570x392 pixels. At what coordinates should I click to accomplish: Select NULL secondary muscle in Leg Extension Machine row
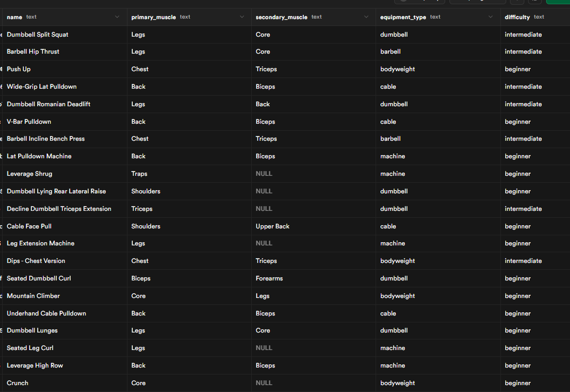[314, 243]
